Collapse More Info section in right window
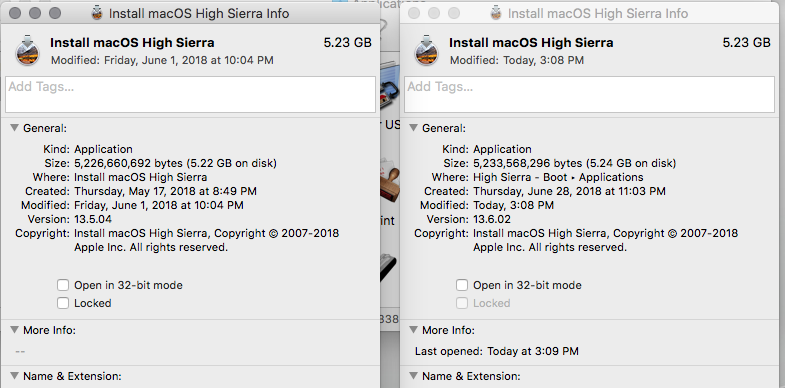Viewport: 785px width, 388px height. coord(413,330)
